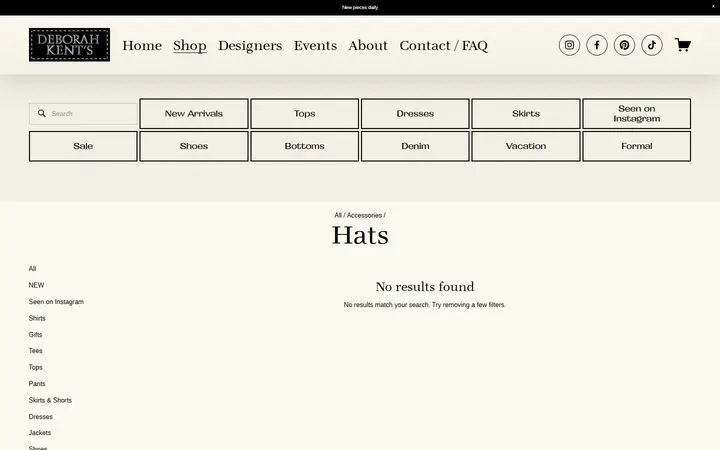Click the 'Hats' page heading

click(360, 236)
